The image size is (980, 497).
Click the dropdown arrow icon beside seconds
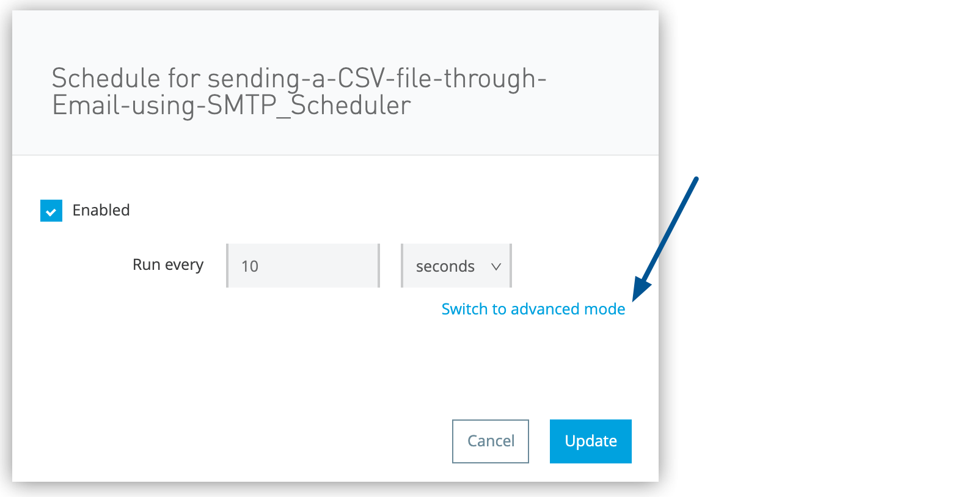pos(497,266)
